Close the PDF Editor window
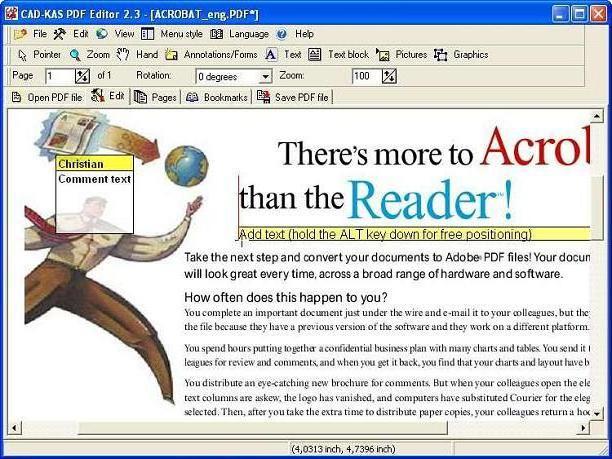This screenshot has height=459, width=612. (x=598, y=14)
